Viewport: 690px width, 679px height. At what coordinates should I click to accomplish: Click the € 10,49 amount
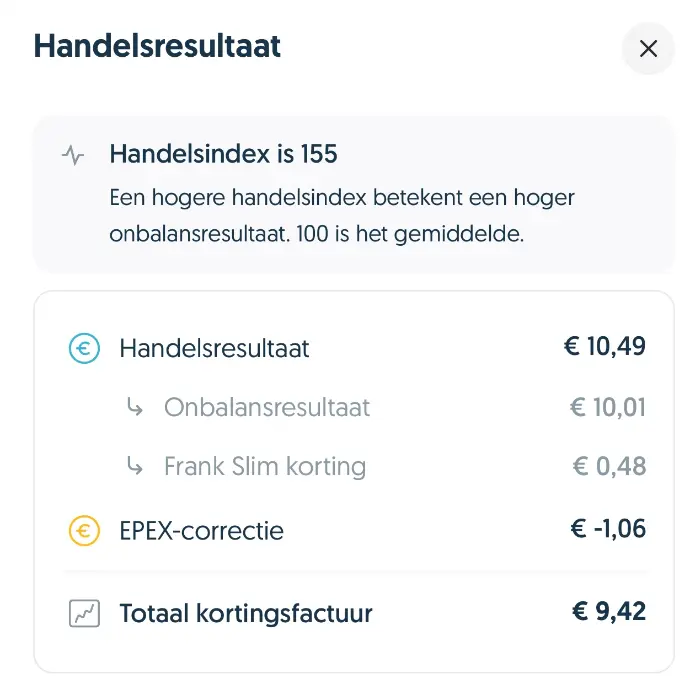point(605,346)
